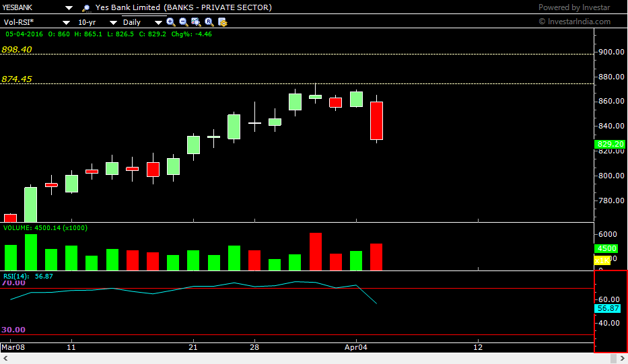
Task: Click the 56.87 RSI value tag
Action: point(608,308)
